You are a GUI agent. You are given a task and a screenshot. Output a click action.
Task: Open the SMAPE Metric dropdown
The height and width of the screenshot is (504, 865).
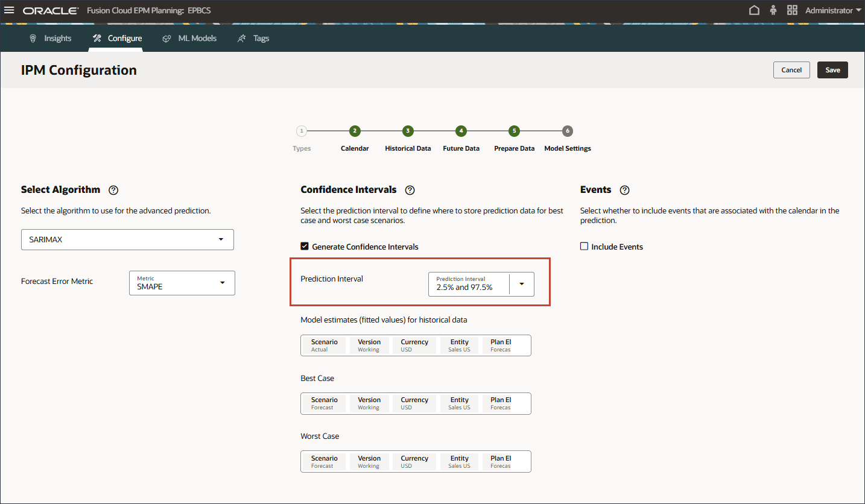click(182, 283)
